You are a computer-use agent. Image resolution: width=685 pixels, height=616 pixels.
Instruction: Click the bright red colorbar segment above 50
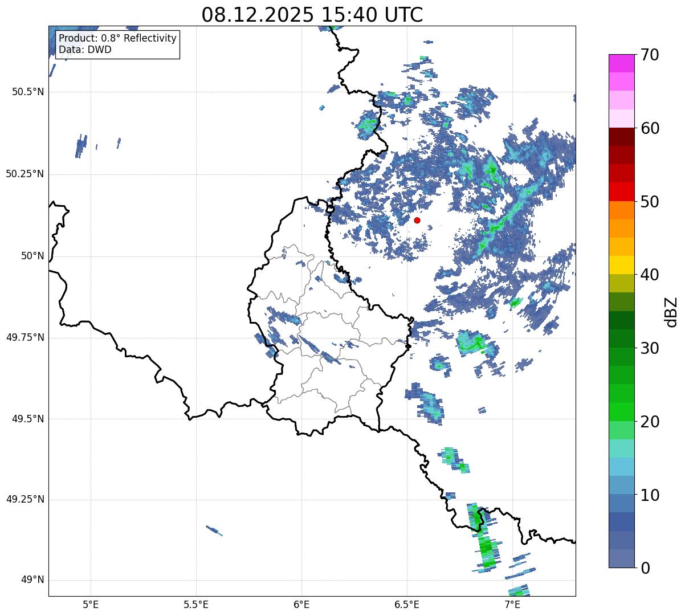621,191
